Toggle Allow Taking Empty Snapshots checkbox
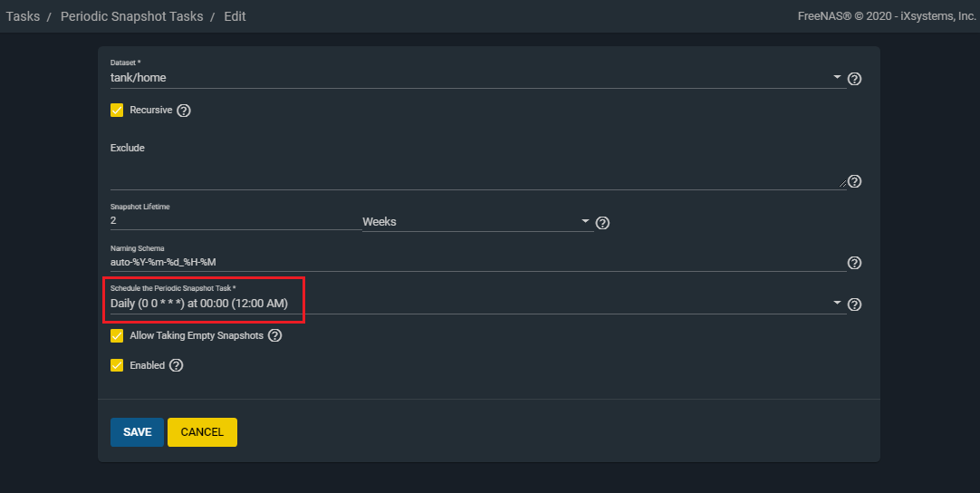The image size is (980, 493). 117,336
